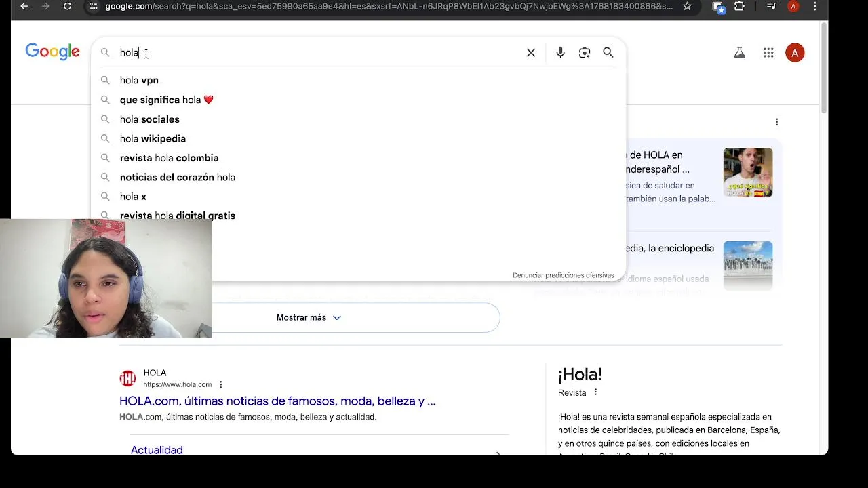Clear the search box with the X

pos(531,52)
